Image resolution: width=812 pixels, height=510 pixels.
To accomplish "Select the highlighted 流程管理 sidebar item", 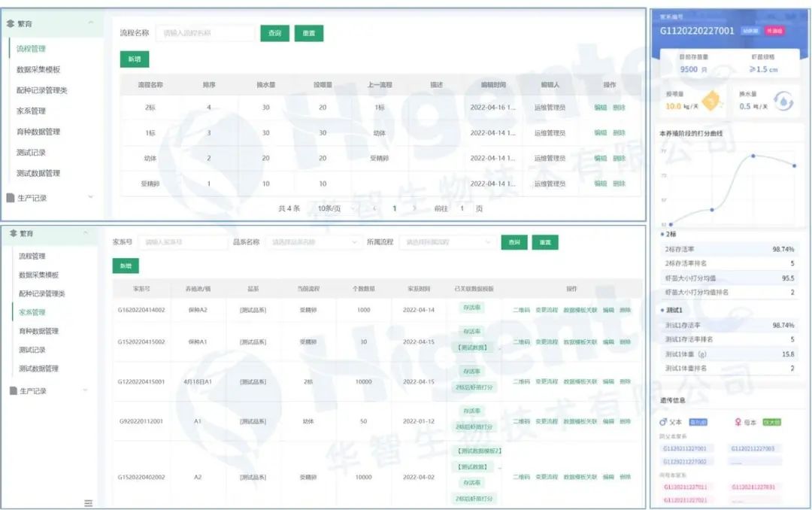I will tap(32, 49).
